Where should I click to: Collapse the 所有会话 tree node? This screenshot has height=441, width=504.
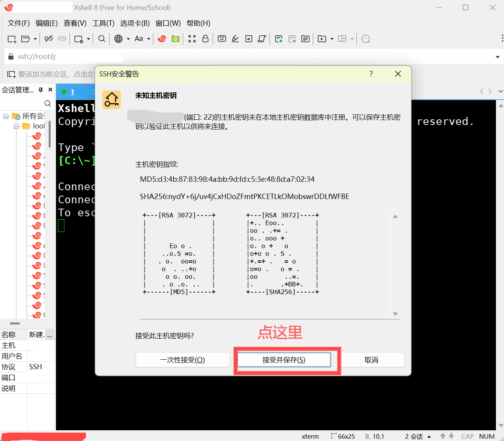click(6, 116)
